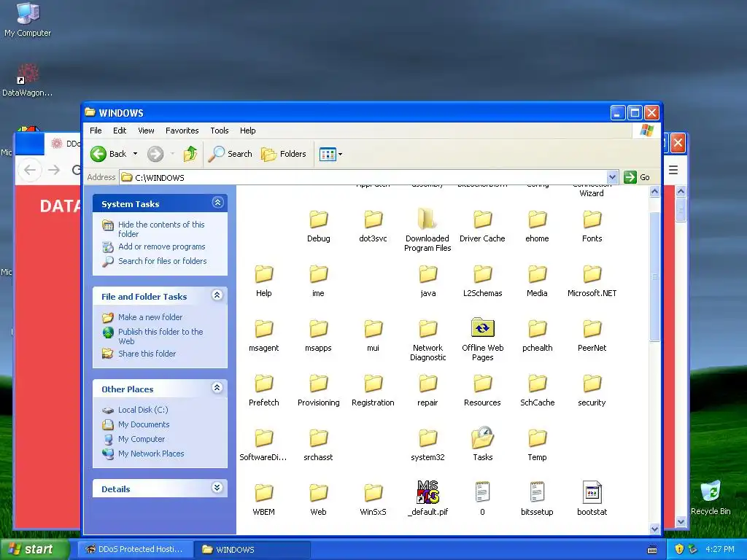Expand the Details panel

(x=217, y=488)
